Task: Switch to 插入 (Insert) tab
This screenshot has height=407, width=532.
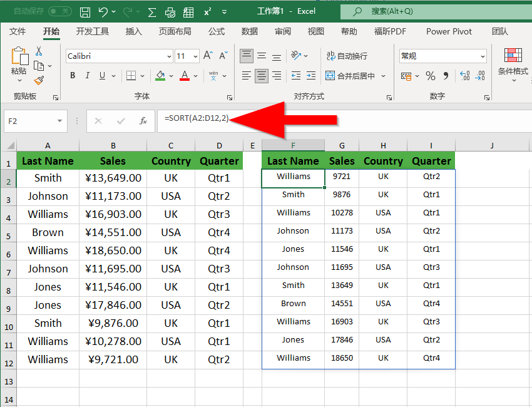Action: pyautogui.click(x=134, y=31)
